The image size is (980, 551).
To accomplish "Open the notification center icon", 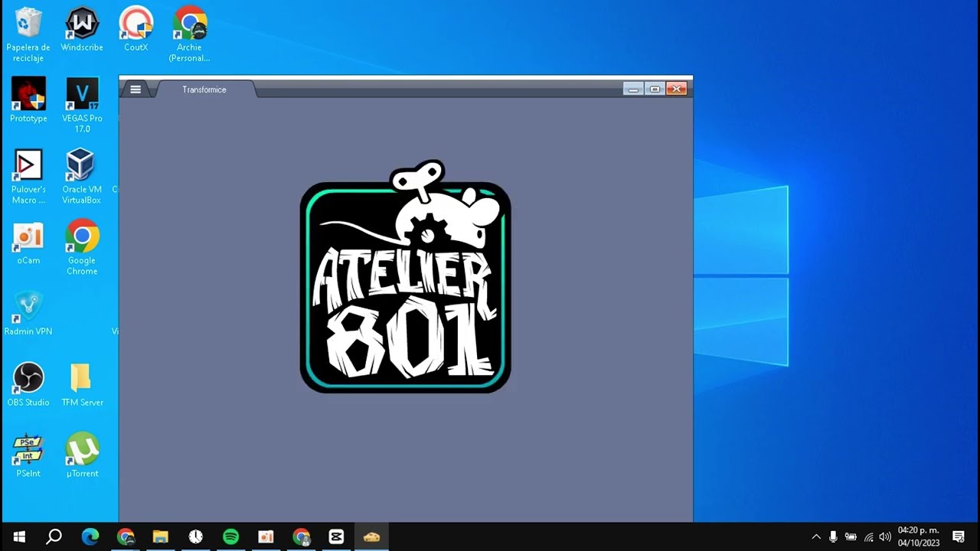I will coord(959,537).
